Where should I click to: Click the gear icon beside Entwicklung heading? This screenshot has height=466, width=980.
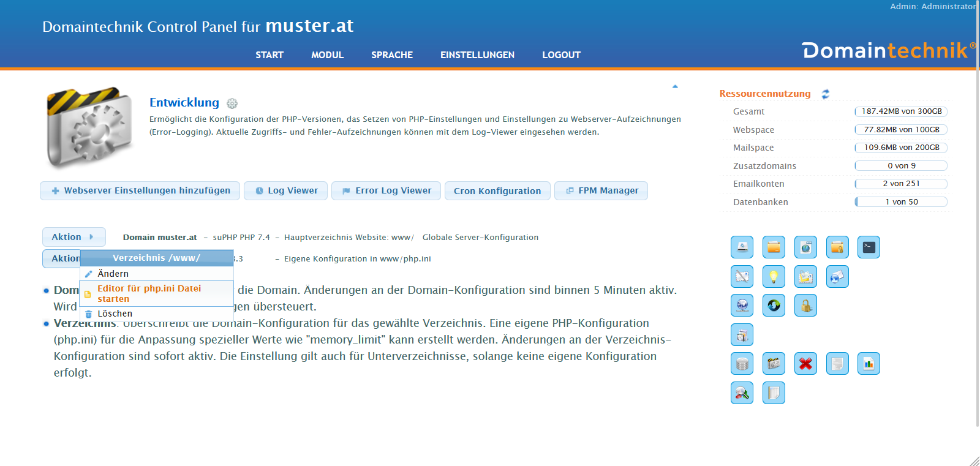pos(232,103)
